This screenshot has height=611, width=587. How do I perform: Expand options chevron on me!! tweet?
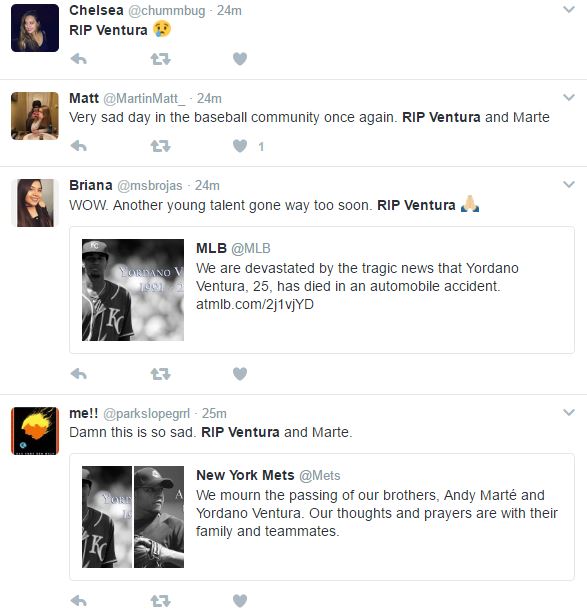coord(569,412)
